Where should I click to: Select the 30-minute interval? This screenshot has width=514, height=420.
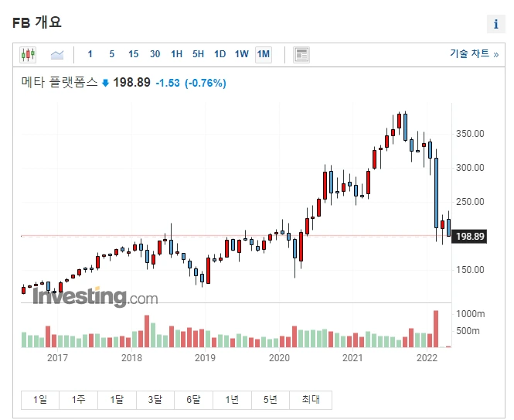click(155, 54)
